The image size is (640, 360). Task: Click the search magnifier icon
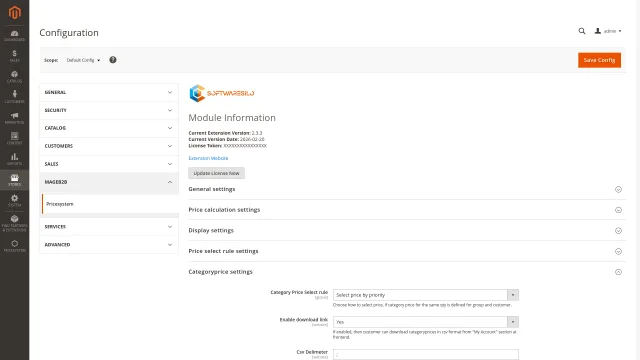pyautogui.click(x=582, y=31)
